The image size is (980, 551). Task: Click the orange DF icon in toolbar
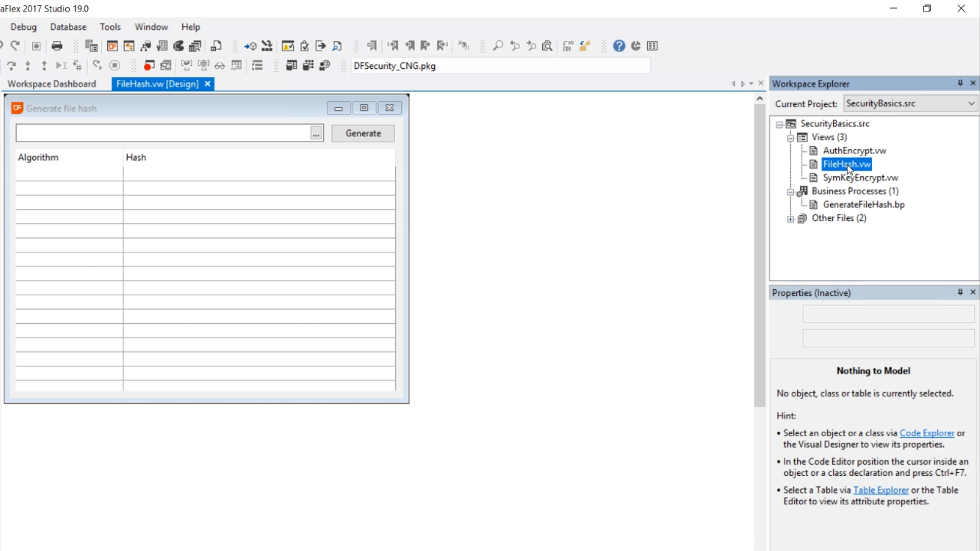(112, 46)
